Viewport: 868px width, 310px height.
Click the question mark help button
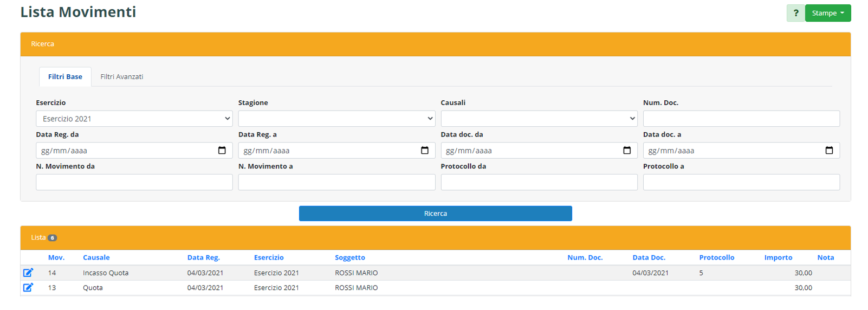pyautogui.click(x=795, y=13)
